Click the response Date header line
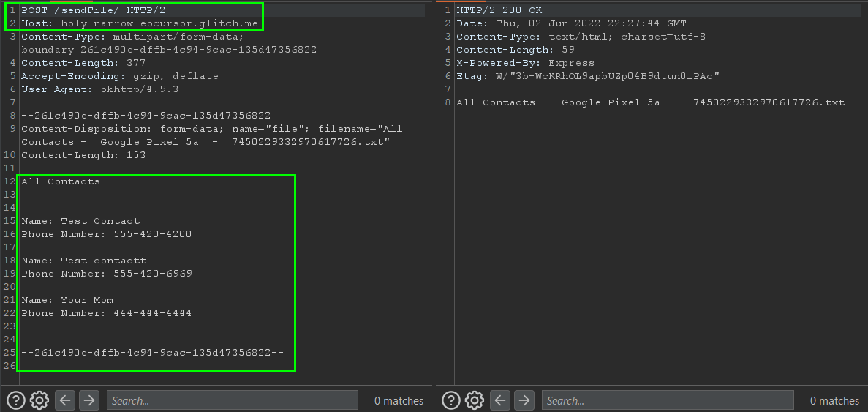 coord(571,24)
